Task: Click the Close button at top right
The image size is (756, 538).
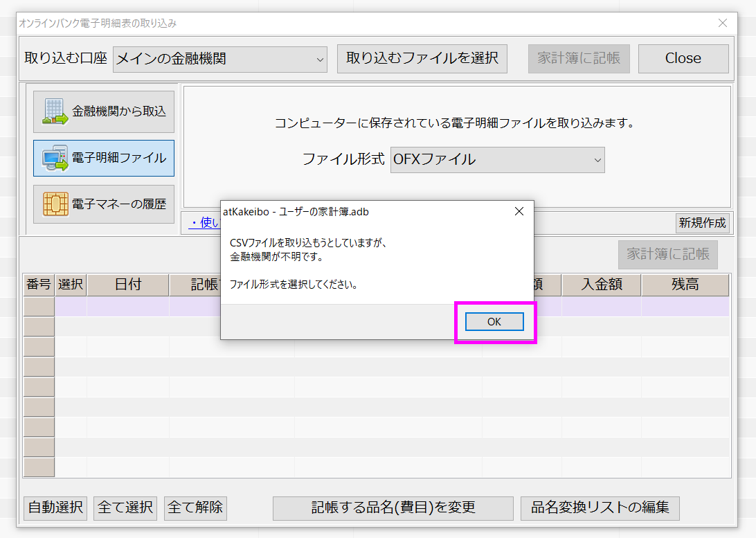Action: click(683, 59)
